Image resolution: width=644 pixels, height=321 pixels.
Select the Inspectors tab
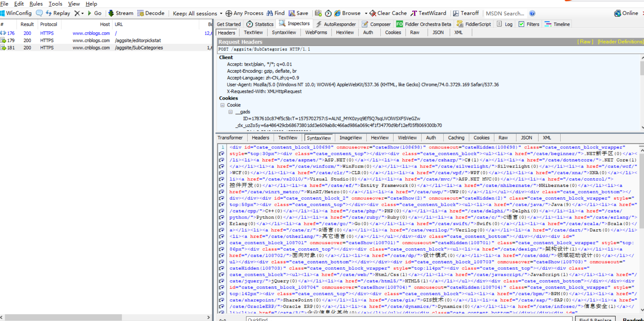pyautogui.click(x=294, y=23)
